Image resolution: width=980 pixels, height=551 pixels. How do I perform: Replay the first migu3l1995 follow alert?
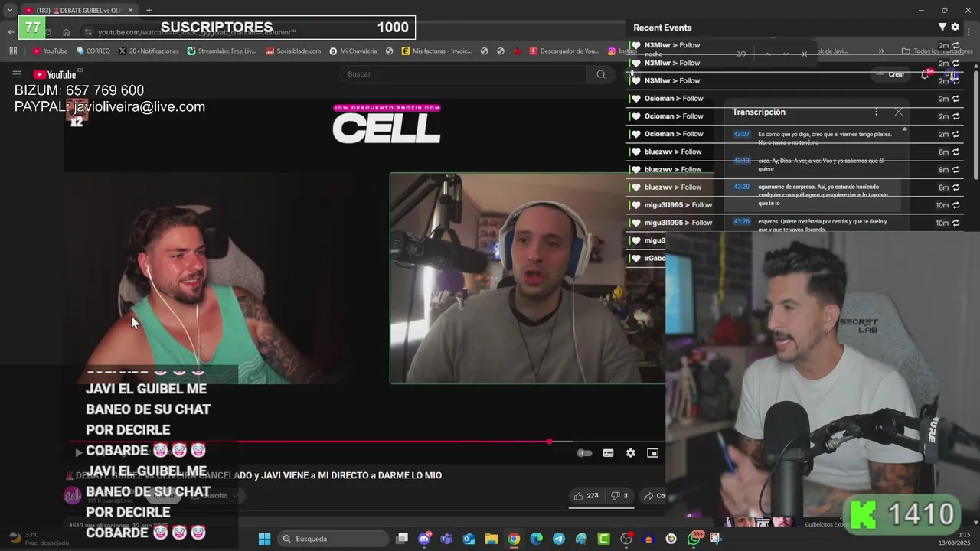point(955,205)
